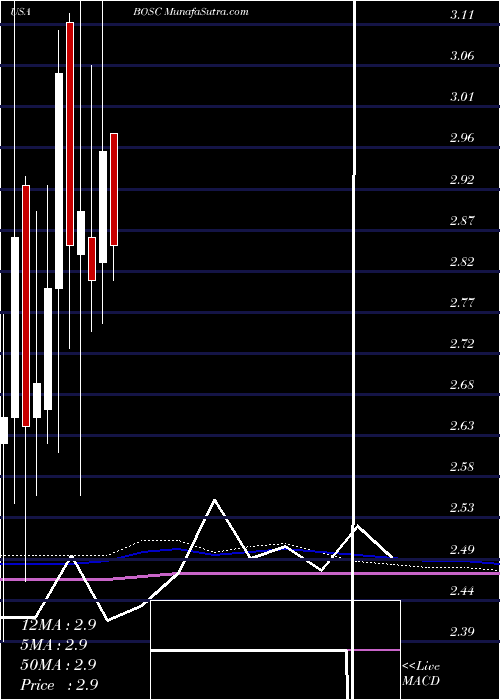Screen dimensions: 500x700
Task: Click the 12MA : 2.9 legend entry
Action: (58, 625)
